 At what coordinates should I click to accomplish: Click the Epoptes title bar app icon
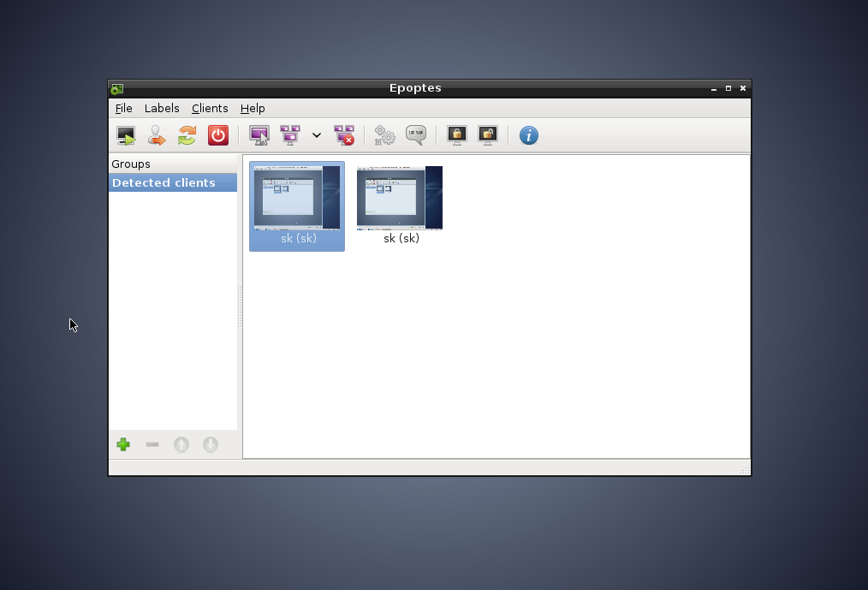116,89
